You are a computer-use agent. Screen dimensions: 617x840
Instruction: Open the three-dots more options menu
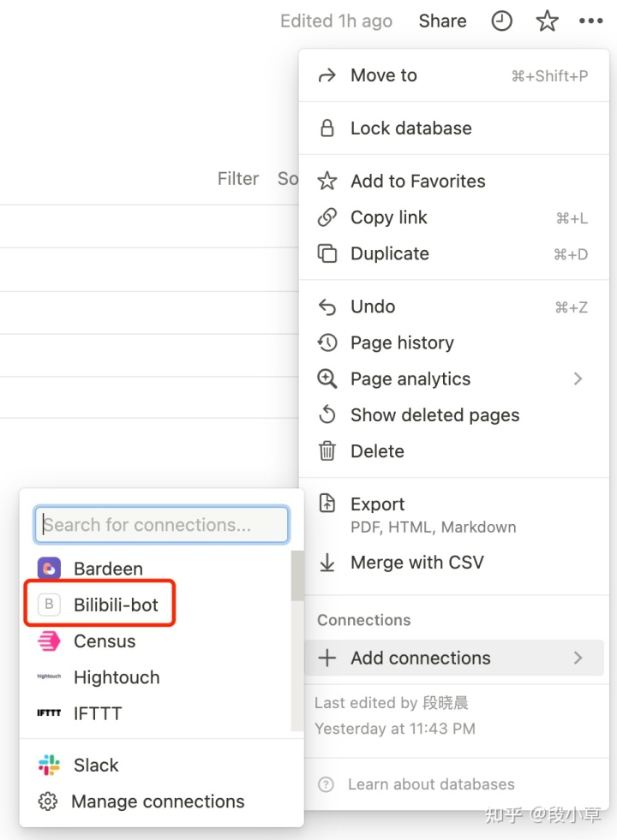591,21
